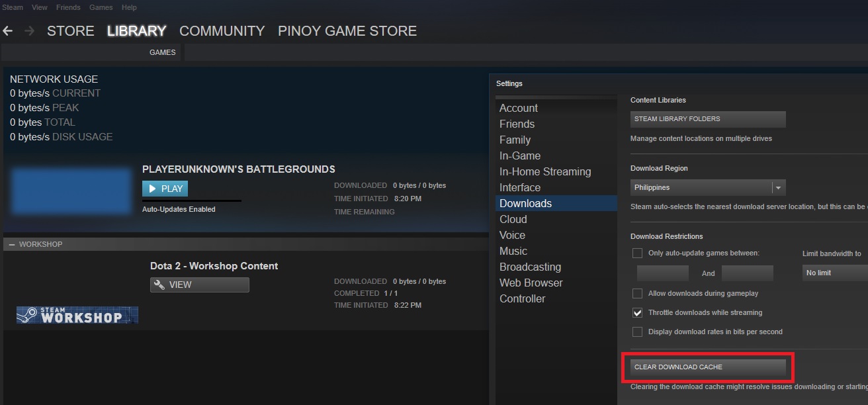
Task: Click the 0 bytes/s PEAK entry
Action: pos(44,108)
